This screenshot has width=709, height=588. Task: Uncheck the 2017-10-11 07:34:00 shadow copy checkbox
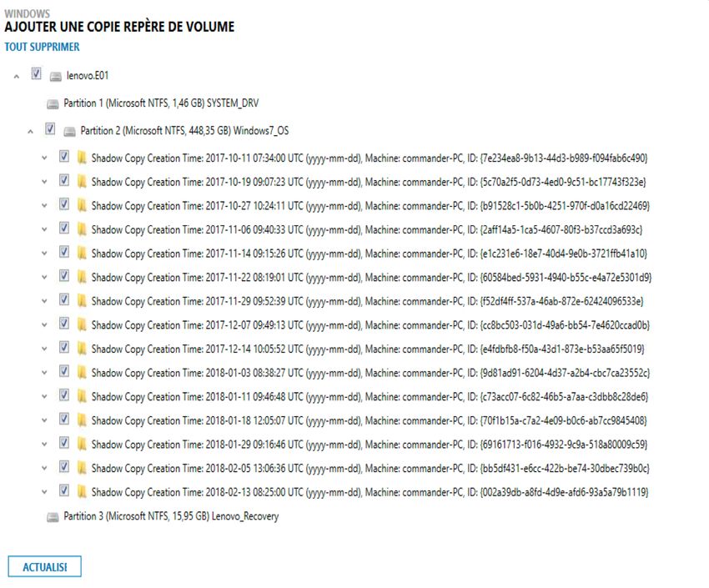(64, 156)
